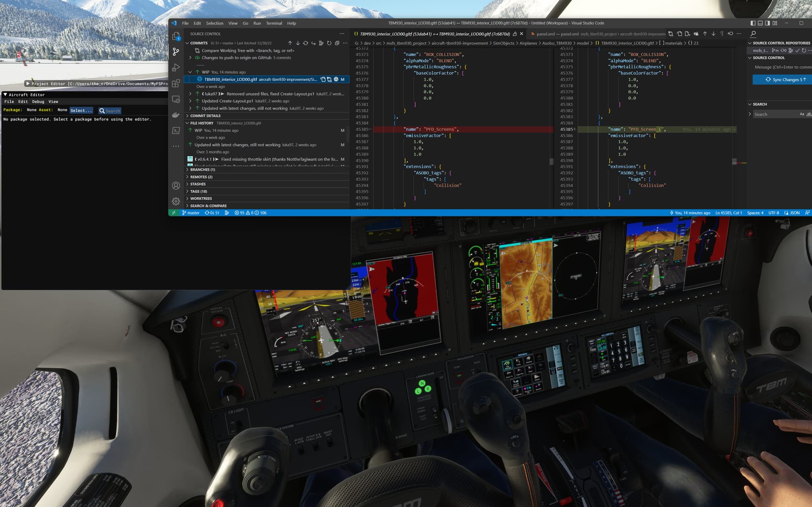The height and width of the screenshot is (507, 812).
Task: Open the Manage gear icon in VS Code
Action: [176, 201]
